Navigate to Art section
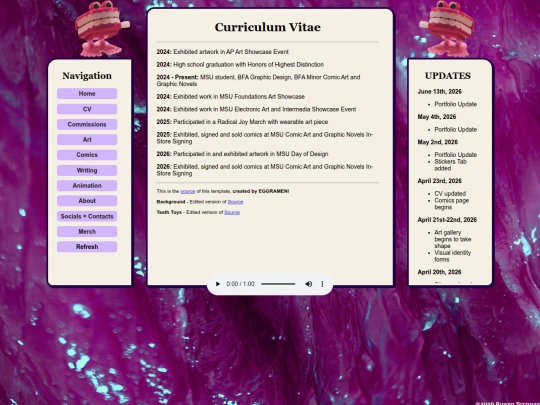Screen dimensions: 540x405 87,139
